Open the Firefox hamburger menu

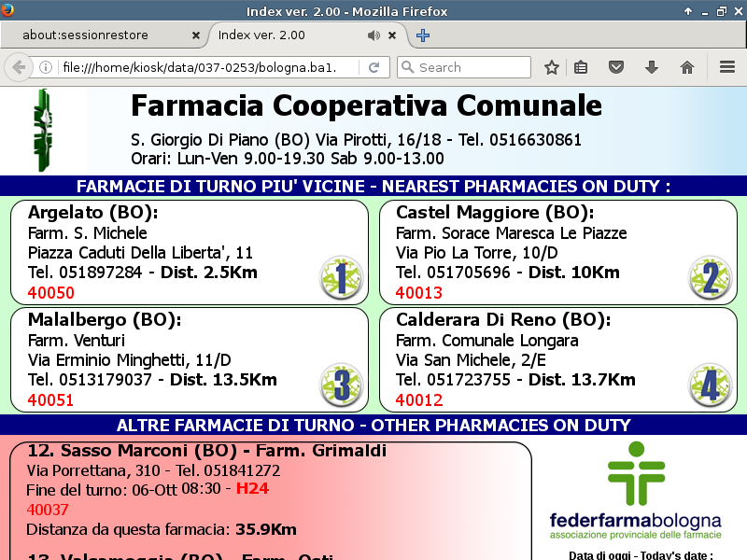(727, 67)
